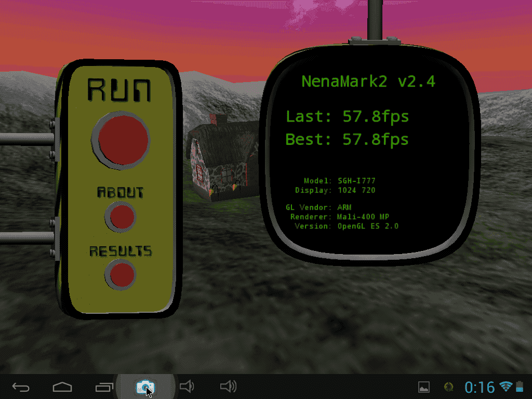Open the clock showing 0:16

pyautogui.click(x=480, y=387)
